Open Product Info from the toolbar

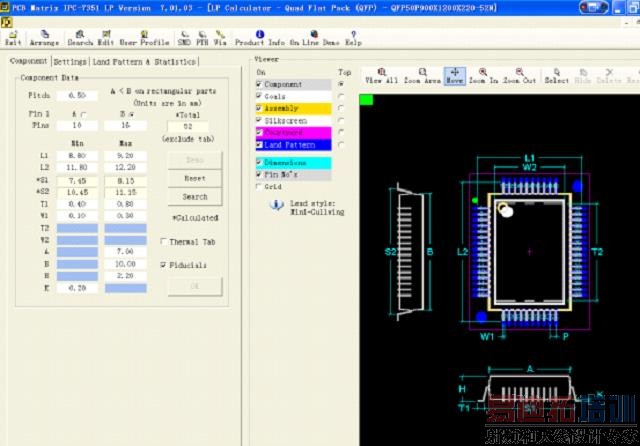click(260, 38)
